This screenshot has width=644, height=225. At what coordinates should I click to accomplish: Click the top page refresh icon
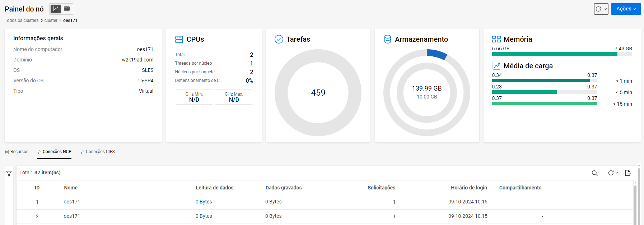click(x=598, y=9)
